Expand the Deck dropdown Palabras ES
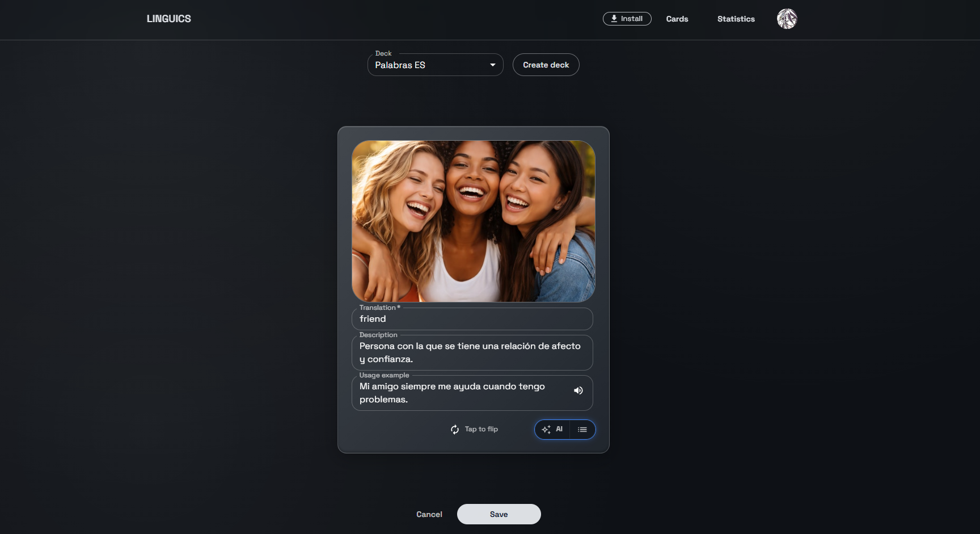The height and width of the screenshot is (534, 980). 435,65
